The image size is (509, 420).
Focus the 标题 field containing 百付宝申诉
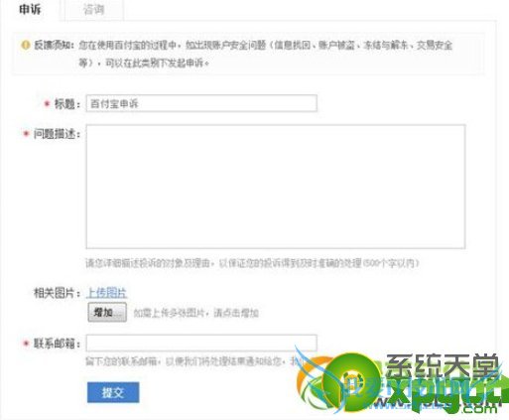coord(201,103)
